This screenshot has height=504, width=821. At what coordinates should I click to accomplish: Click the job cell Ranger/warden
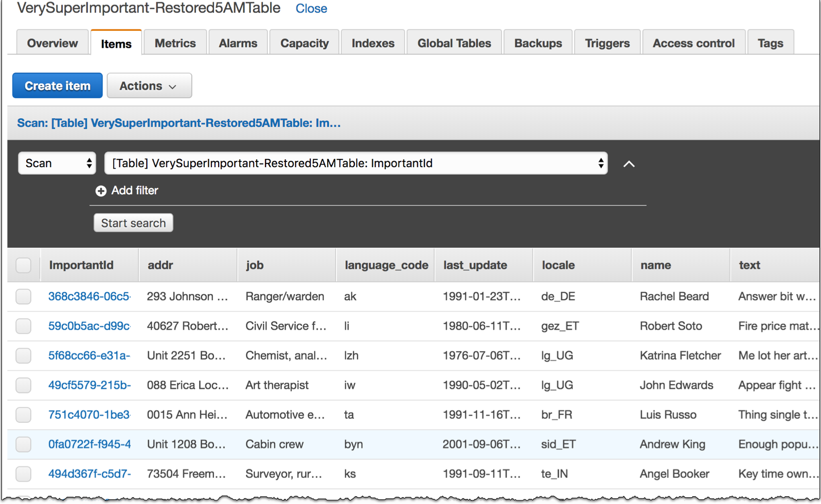[285, 296]
